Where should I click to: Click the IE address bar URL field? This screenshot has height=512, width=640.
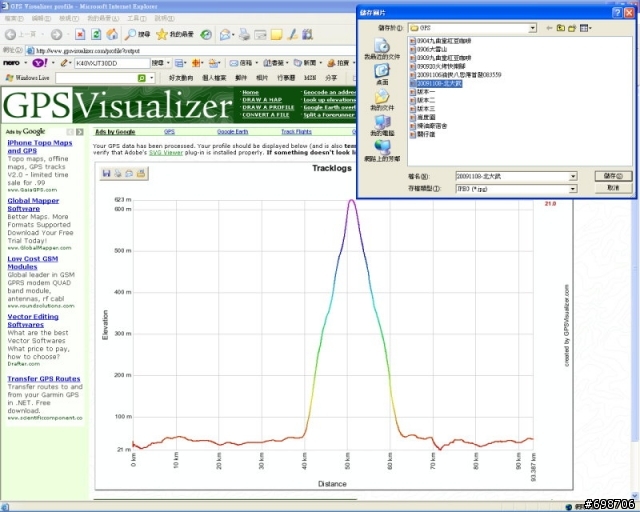coord(192,51)
